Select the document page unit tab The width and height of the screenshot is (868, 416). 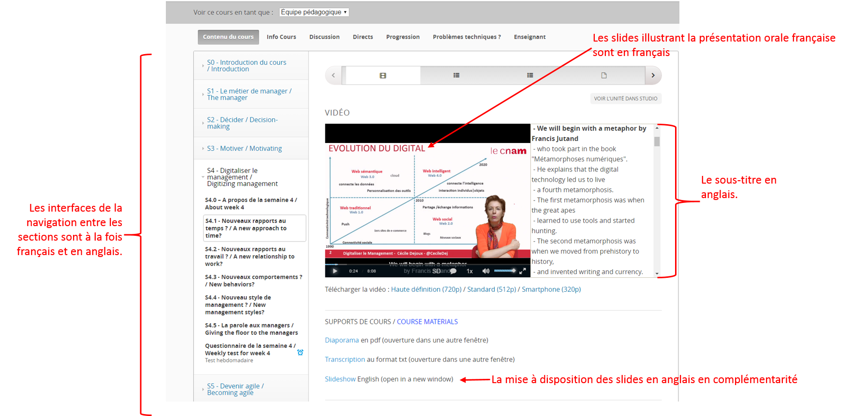(604, 75)
